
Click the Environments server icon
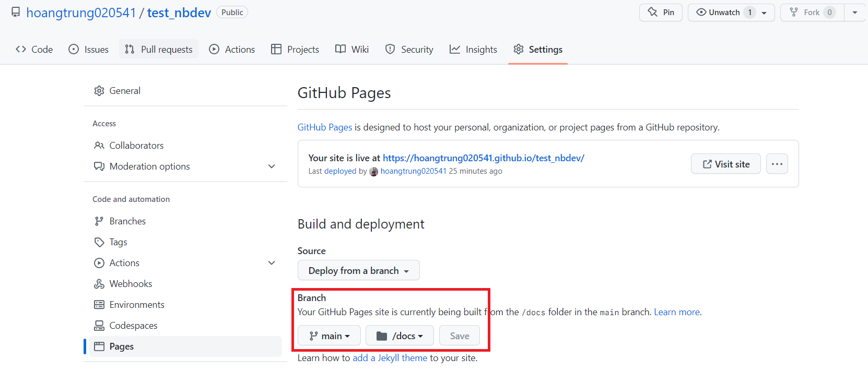click(99, 305)
